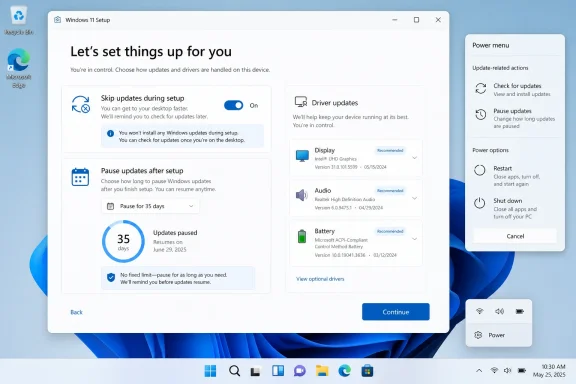Click the info icon in update notice
Image resolution: width=576 pixels, height=384 pixels.
[110, 133]
